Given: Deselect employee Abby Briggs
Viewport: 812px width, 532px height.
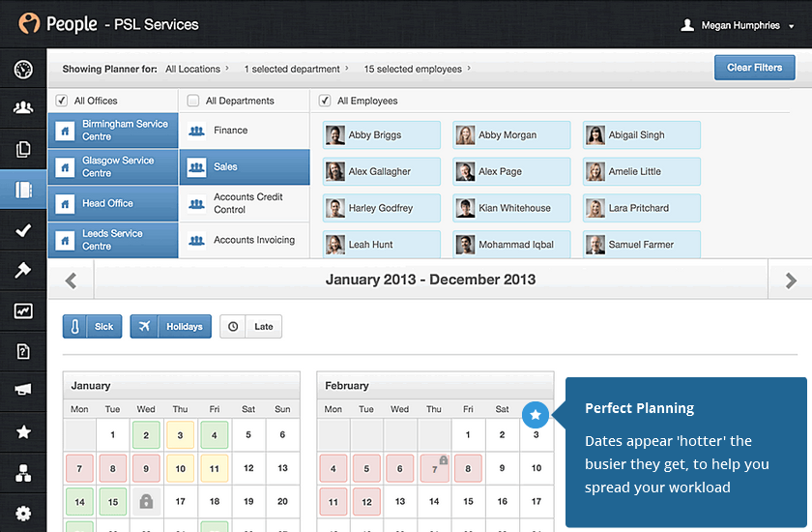Looking at the screenshot, I should coord(382,135).
